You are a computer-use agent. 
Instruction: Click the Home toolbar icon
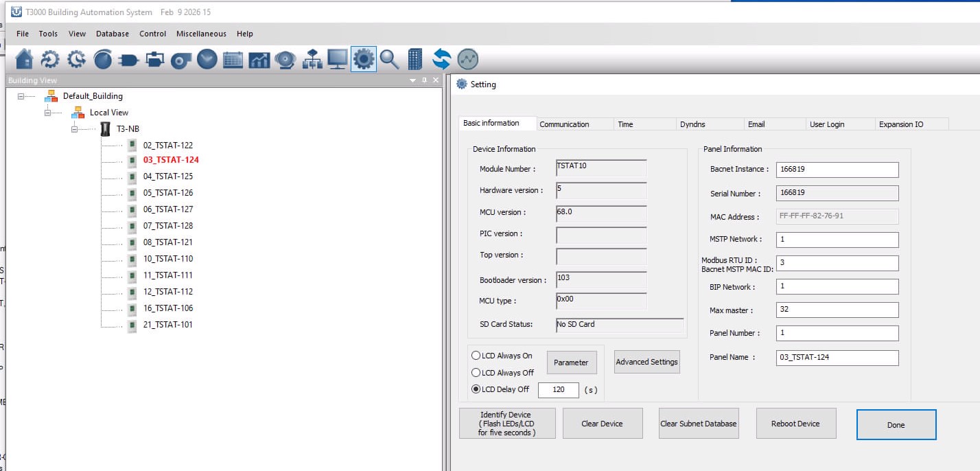pyautogui.click(x=24, y=60)
